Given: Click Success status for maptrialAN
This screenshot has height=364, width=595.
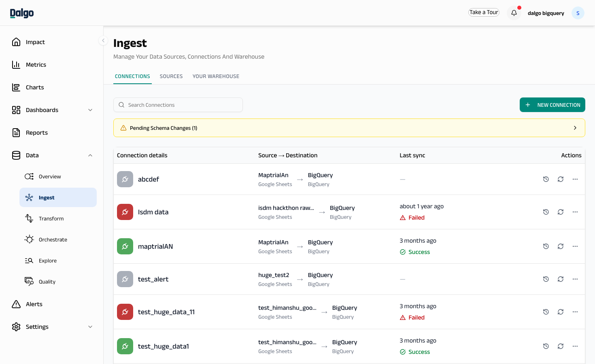Looking at the screenshot, I should coord(415,252).
